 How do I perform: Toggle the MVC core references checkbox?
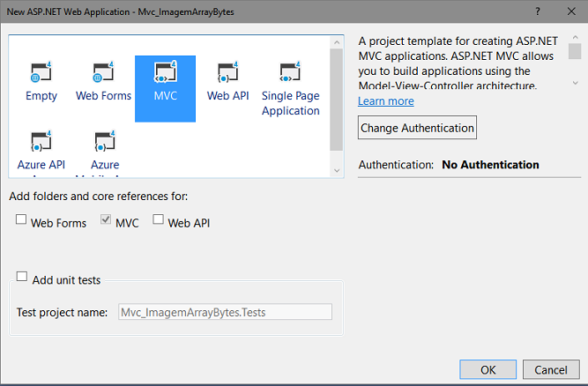click(106, 219)
